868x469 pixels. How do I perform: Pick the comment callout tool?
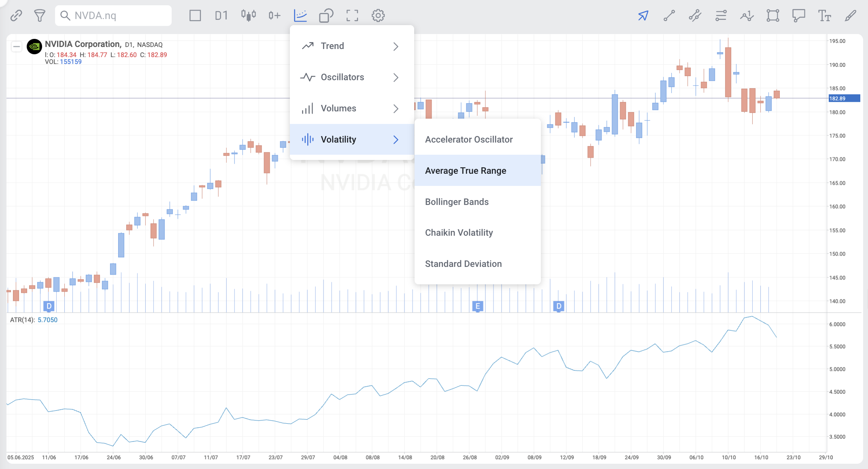[798, 15]
